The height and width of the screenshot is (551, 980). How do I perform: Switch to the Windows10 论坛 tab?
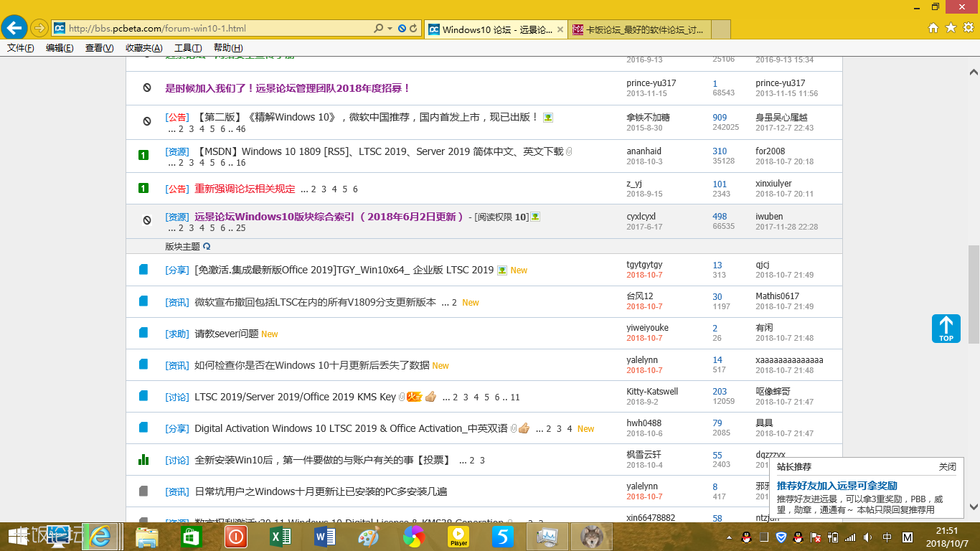point(495,29)
